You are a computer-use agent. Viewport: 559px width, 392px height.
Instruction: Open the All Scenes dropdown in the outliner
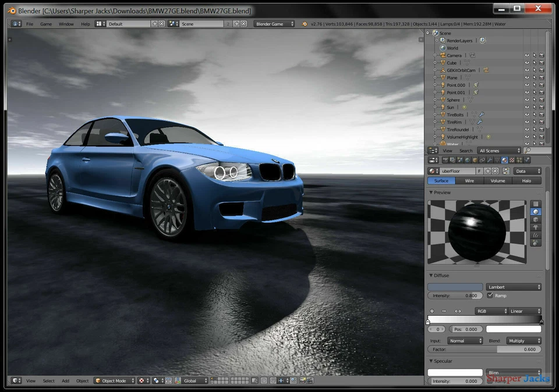[x=499, y=151]
